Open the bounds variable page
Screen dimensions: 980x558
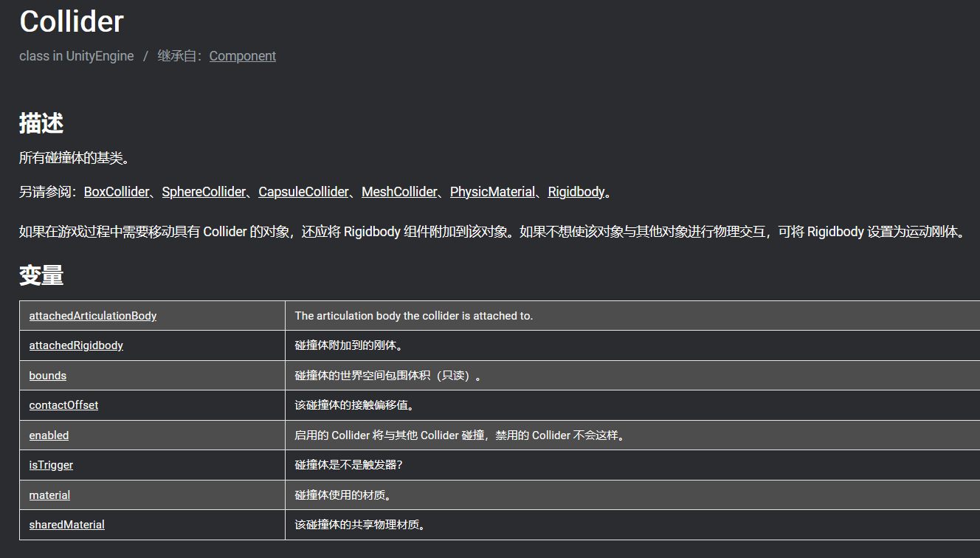[x=48, y=376]
